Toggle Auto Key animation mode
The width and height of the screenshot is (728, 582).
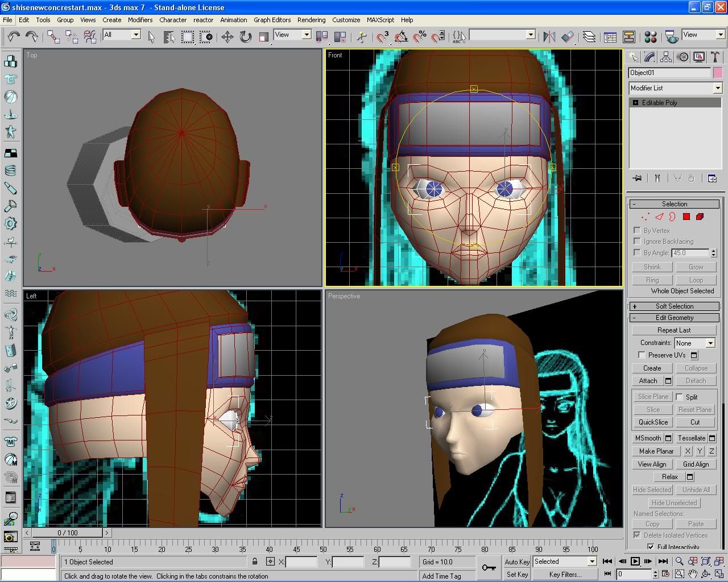517,562
